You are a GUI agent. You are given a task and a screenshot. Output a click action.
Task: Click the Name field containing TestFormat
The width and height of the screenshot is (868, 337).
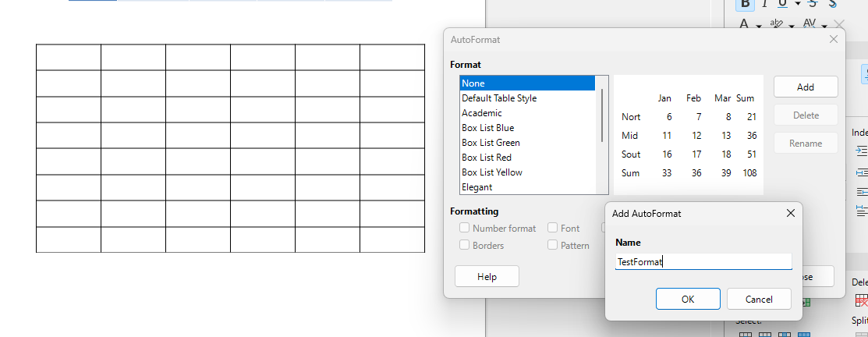(703, 262)
